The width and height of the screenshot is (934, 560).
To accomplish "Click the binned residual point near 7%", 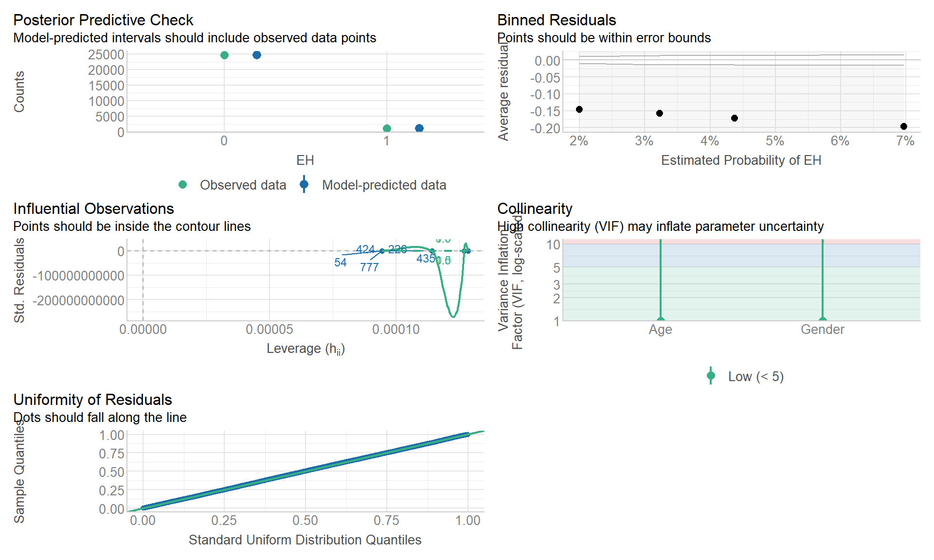I will coord(903,126).
